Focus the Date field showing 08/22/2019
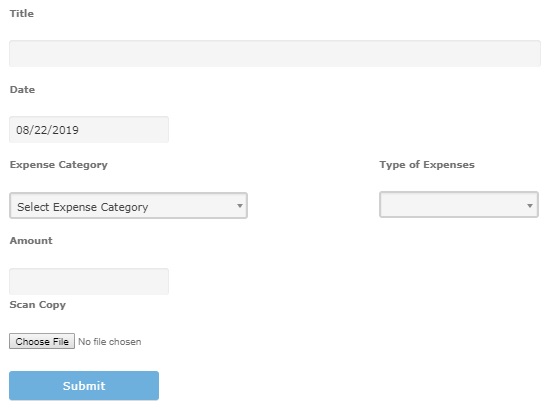 click(x=89, y=129)
